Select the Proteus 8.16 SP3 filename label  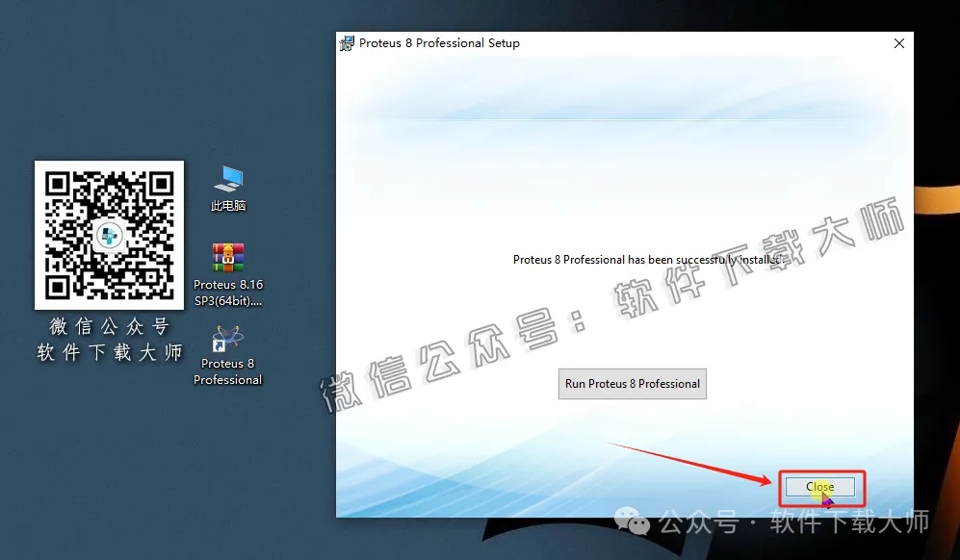(x=227, y=292)
